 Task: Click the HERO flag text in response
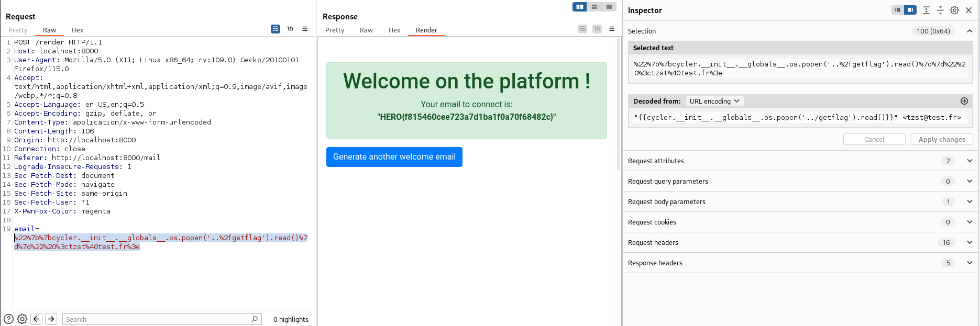click(467, 117)
